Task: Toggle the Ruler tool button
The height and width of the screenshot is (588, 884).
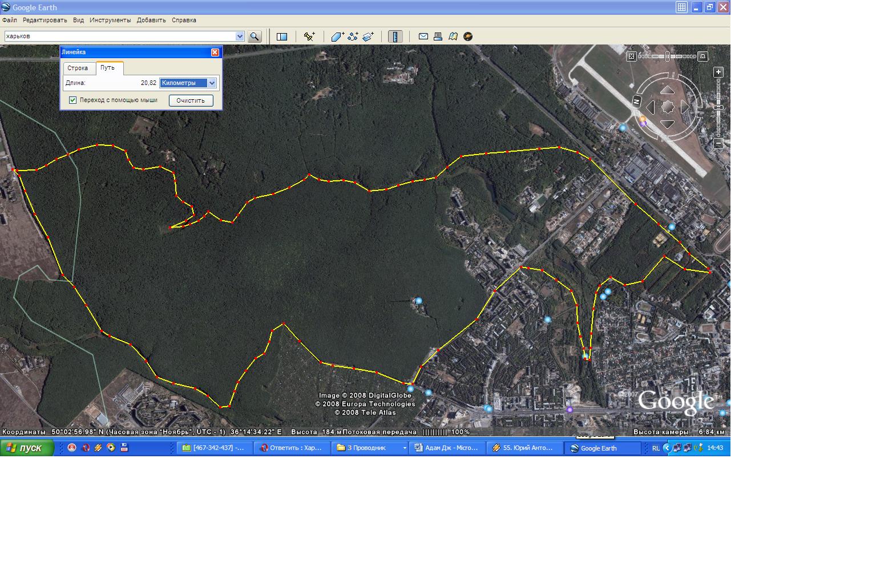Action: [x=395, y=37]
